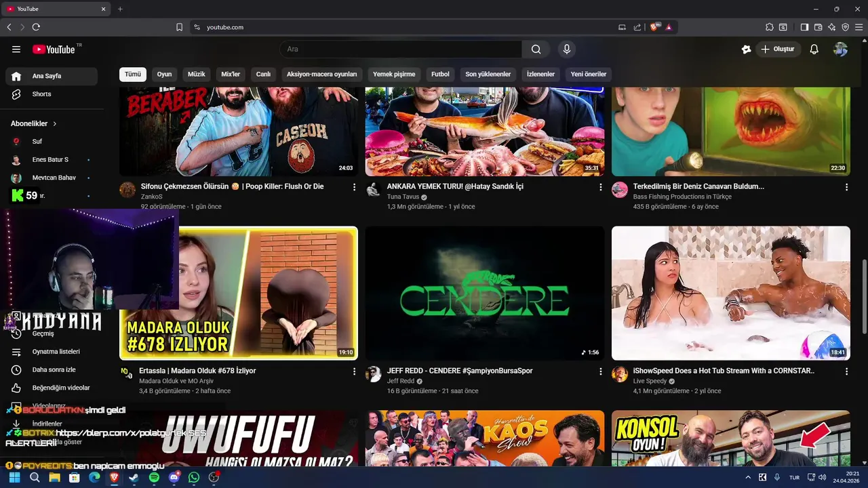Viewport: 868px width, 488px height.
Task: Select the İzlenenler filter chip
Action: pyautogui.click(x=540, y=75)
